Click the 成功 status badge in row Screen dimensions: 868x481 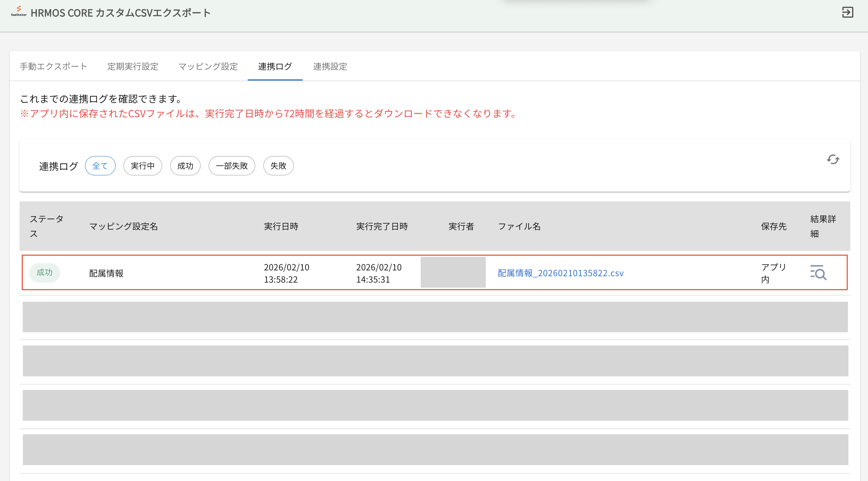pyautogui.click(x=45, y=273)
